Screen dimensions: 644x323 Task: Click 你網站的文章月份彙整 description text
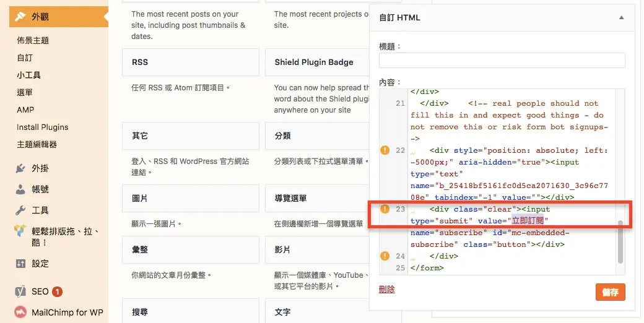pyautogui.click(x=172, y=275)
